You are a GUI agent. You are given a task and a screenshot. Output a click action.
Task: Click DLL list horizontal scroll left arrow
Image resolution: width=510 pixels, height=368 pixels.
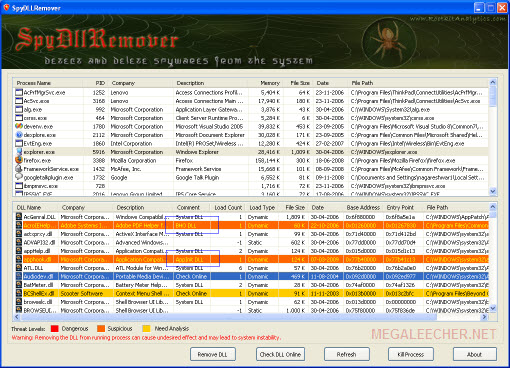(x=17, y=317)
